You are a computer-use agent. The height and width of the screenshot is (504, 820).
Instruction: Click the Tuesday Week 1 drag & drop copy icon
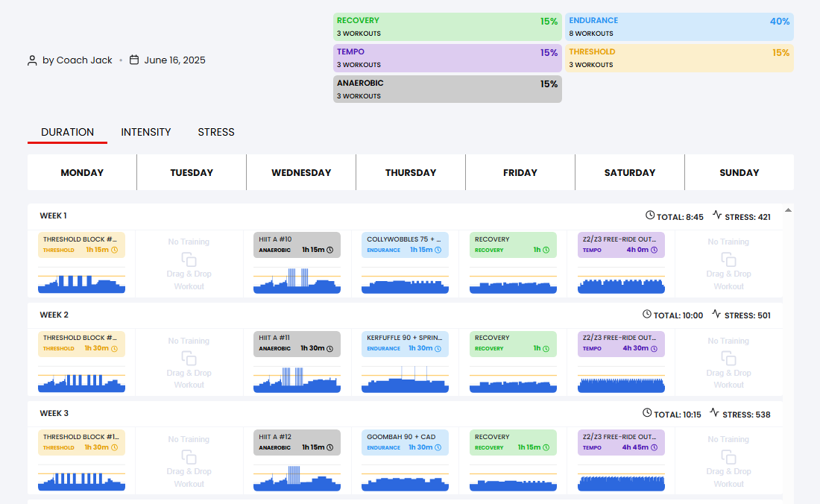coord(189,259)
